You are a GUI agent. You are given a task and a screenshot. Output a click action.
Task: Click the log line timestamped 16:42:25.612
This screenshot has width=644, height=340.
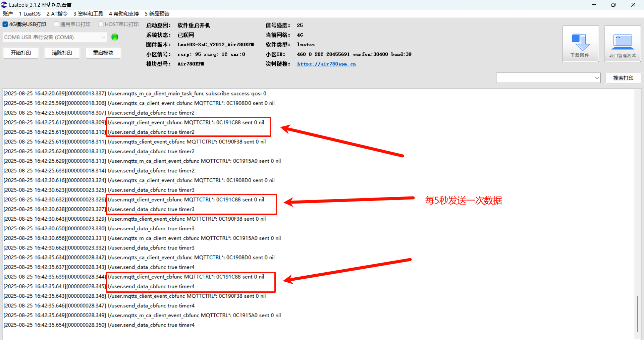pos(134,122)
